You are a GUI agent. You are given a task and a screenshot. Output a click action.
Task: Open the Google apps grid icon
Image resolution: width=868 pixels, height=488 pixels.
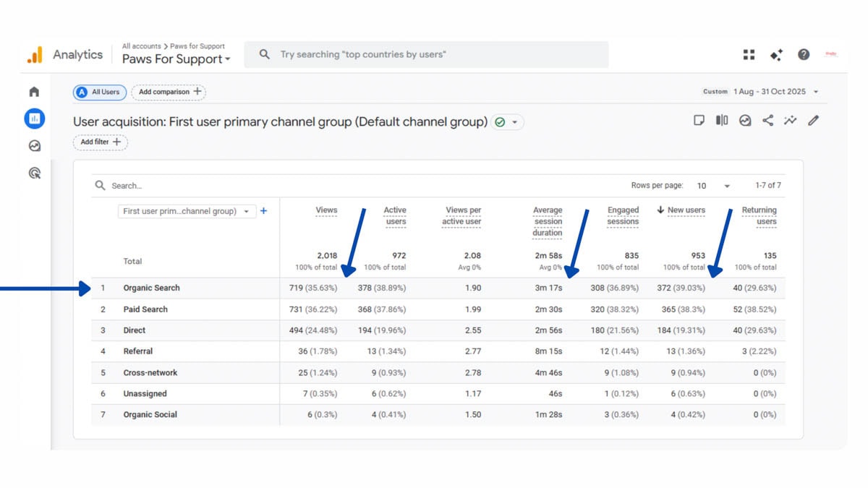(749, 53)
